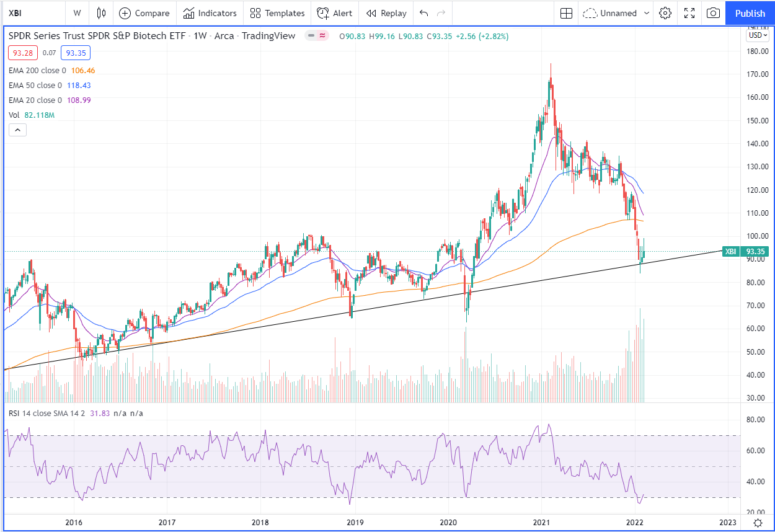Collapse the indicator legend arrow

[x=17, y=130]
